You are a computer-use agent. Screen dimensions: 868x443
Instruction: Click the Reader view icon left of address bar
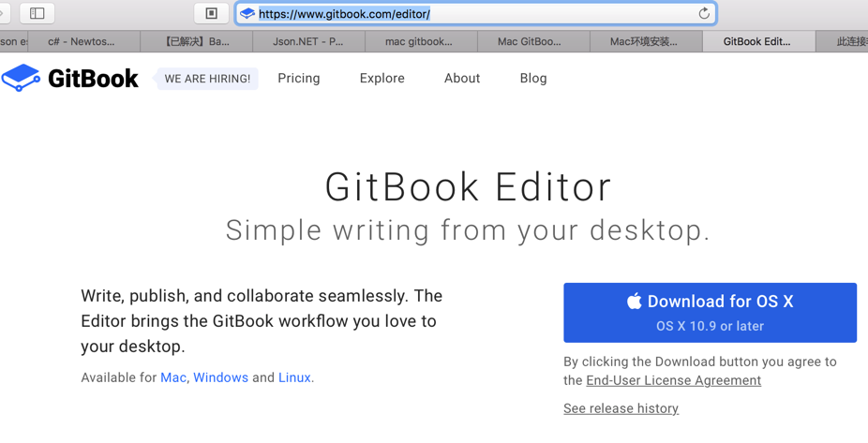(x=211, y=13)
